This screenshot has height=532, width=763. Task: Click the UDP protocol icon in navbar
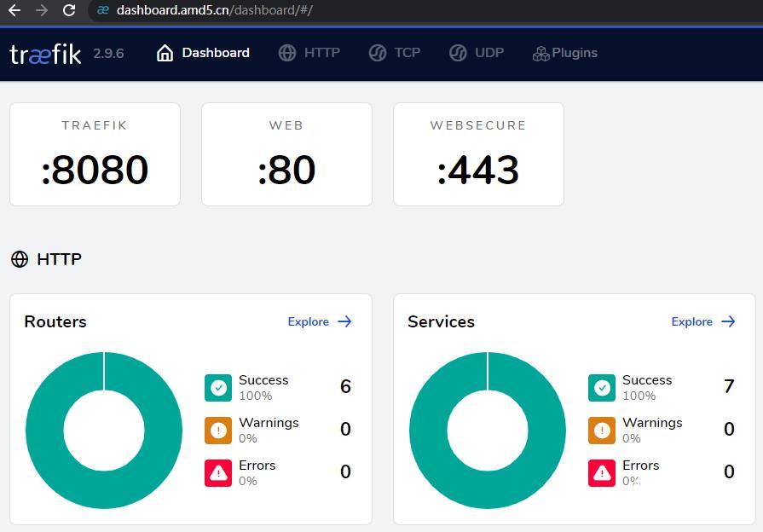458,52
